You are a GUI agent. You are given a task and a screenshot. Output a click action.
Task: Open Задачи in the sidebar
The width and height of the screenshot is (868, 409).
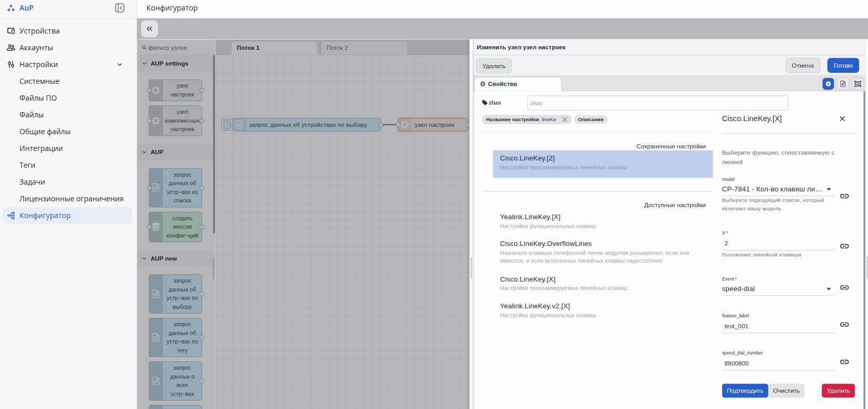(32, 182)
